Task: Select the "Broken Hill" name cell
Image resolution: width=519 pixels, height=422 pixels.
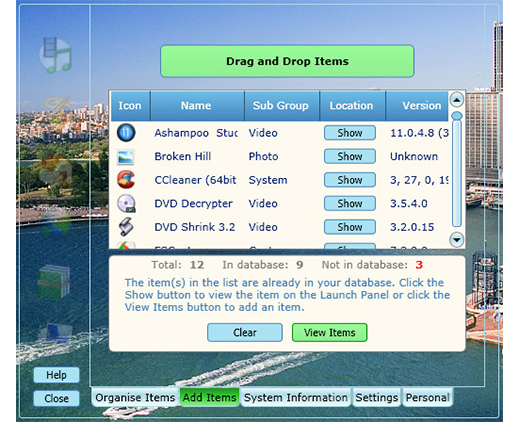Action: [x=183, y=156]
